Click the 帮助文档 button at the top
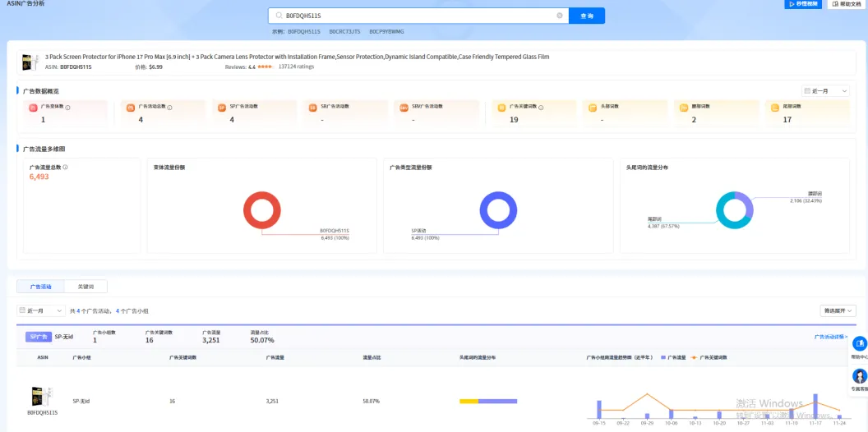Image resolution: width=868 pixels, height=432 pixels. tap(846, 4)
